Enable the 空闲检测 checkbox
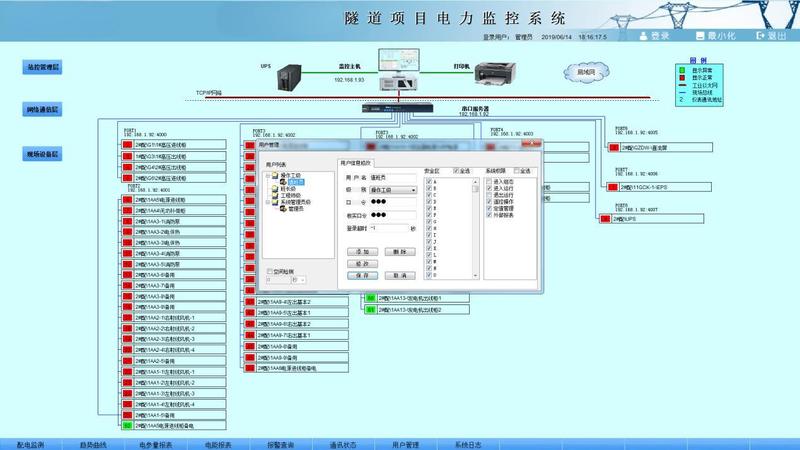Viewport: 800px width, 450px height. coord(269,270)
